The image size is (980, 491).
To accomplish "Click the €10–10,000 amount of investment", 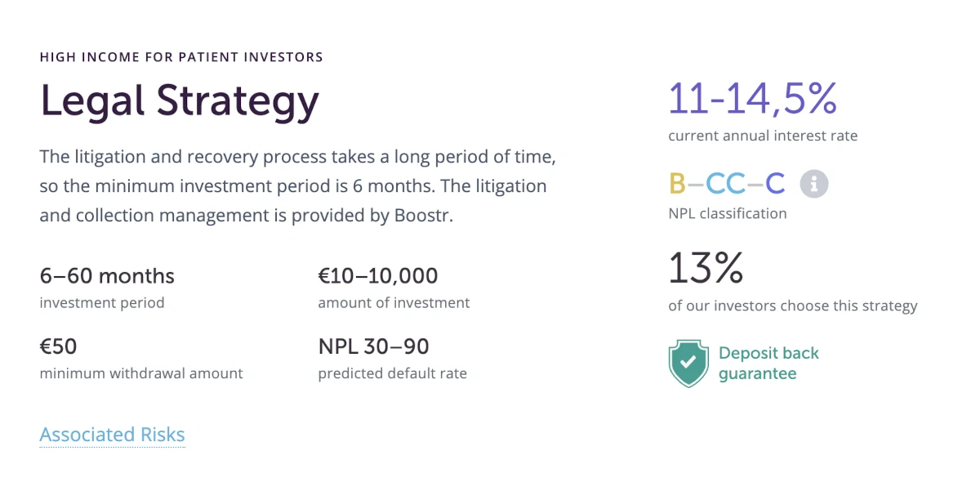I will point(378,276).
